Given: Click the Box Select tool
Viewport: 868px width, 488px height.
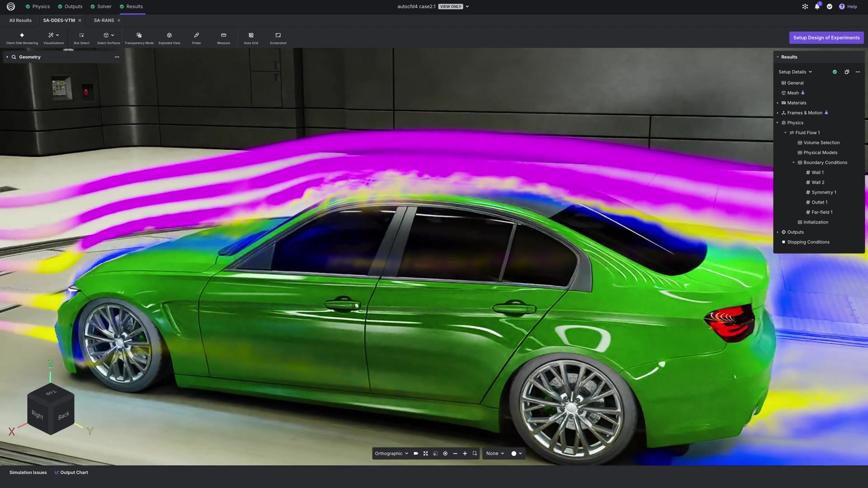Looking at the screenshot, I should click(81, 38).
